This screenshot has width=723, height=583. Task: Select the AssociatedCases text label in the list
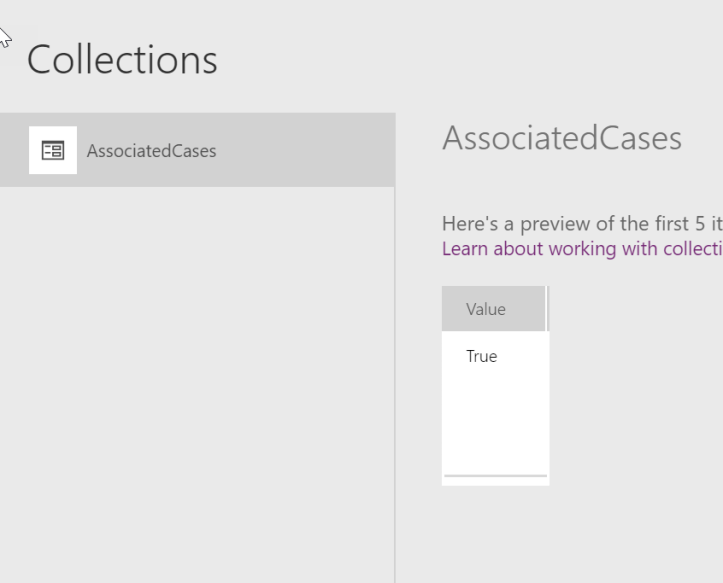151,152
